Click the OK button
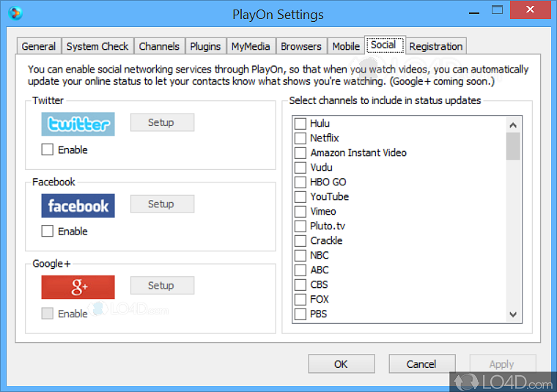 pyautogui.click(x=342, y=364)
